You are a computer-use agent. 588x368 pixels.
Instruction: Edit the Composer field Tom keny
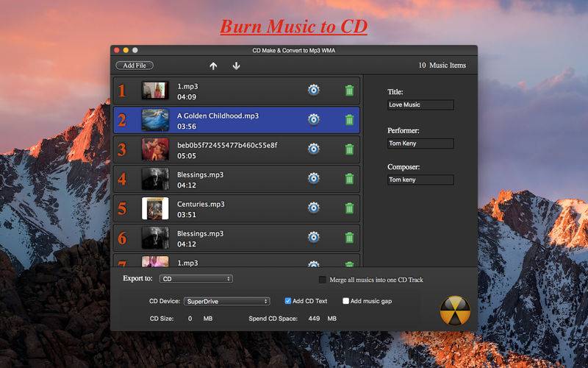pyautogui.click(x=420, y=180)
